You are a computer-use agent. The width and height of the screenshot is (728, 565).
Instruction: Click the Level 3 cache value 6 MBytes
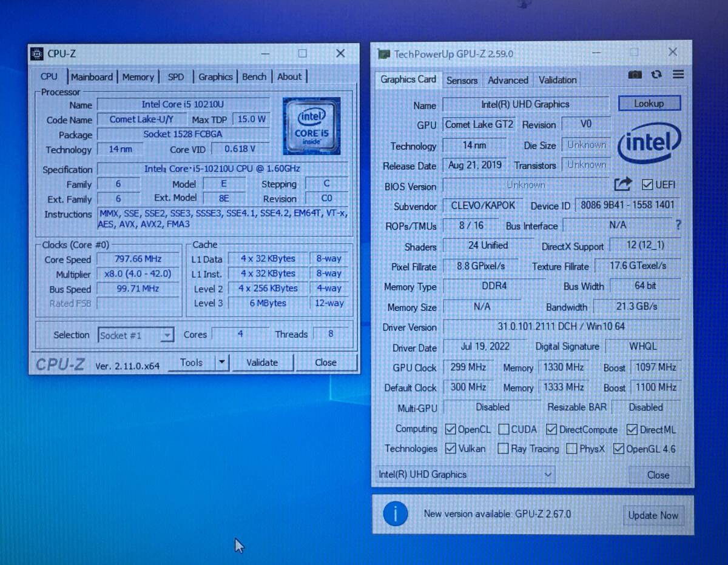pyautogui.click(x=268, y=303)
